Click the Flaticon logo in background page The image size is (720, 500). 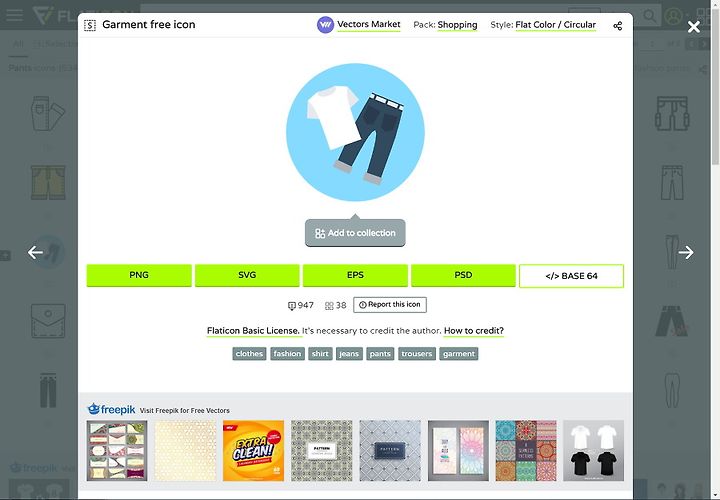[x=55, y=16]
